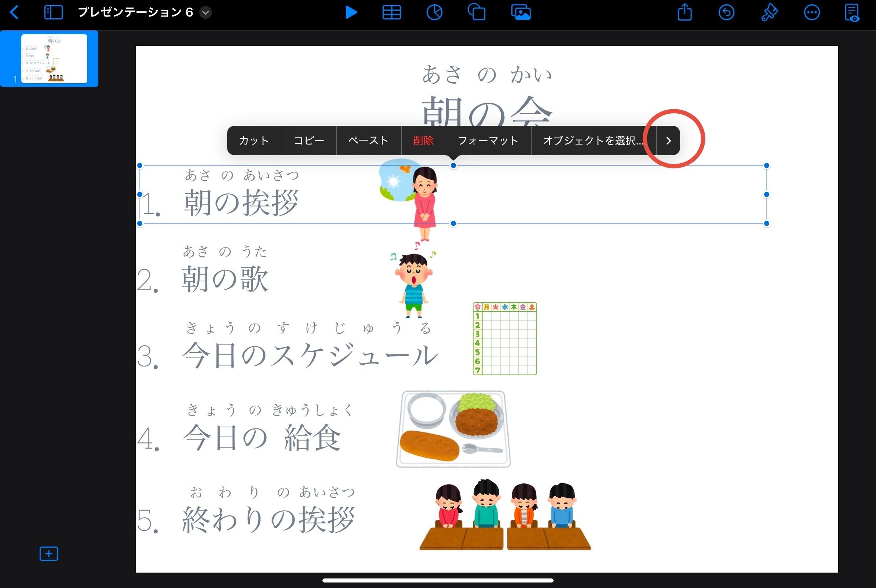Select the text 終わりの挨拶
The height and width of the screenshot is (588, 876).
click(268, 520)
